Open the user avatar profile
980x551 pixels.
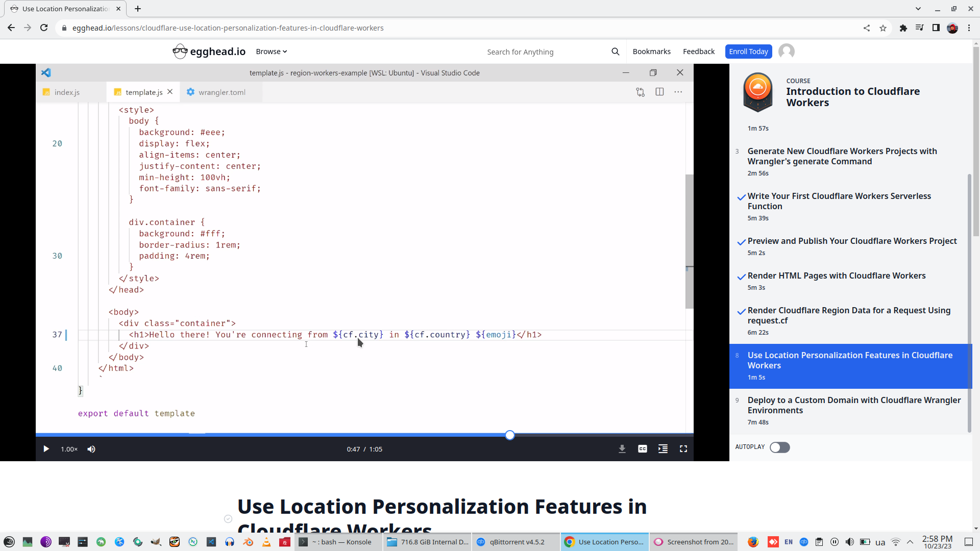click(x=786, y=52)
